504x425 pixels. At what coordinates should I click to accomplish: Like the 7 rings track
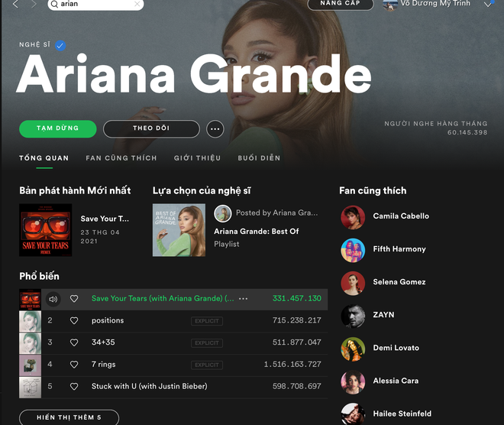[74, 365]
